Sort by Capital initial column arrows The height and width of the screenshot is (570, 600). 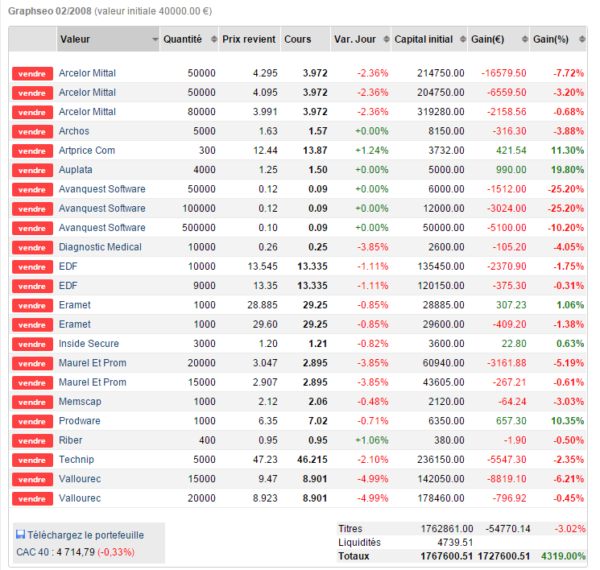coord(463,39)
